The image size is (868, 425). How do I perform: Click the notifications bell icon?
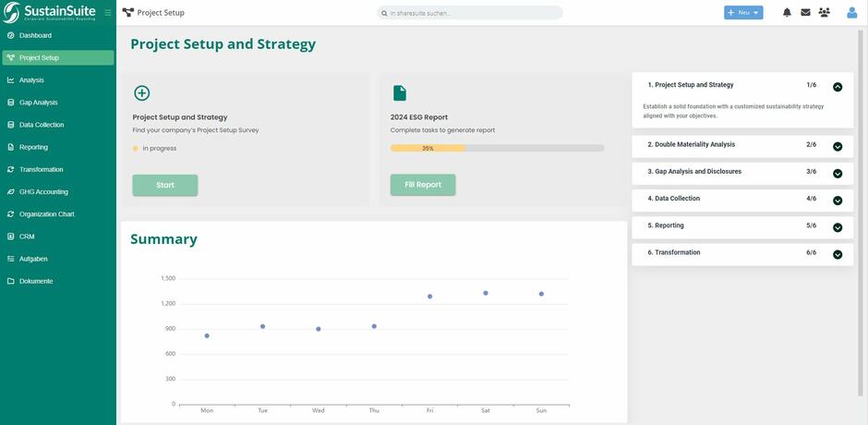[x=787, y=13]
